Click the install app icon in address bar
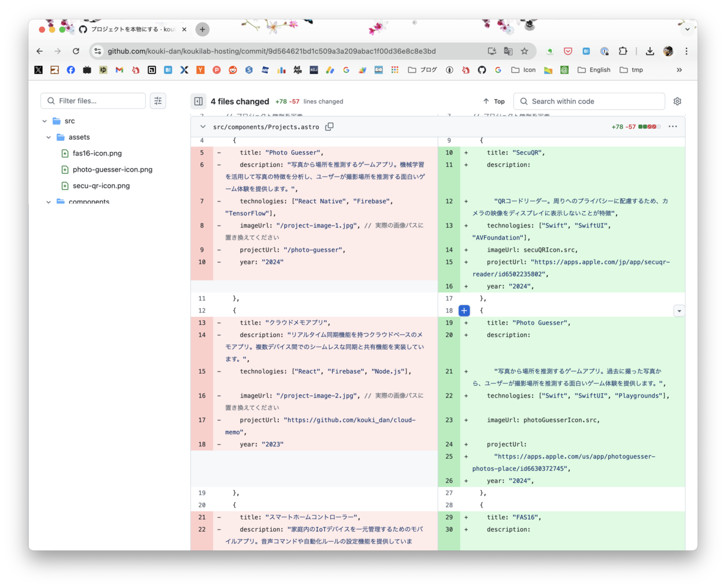 [x=492, y=51]
